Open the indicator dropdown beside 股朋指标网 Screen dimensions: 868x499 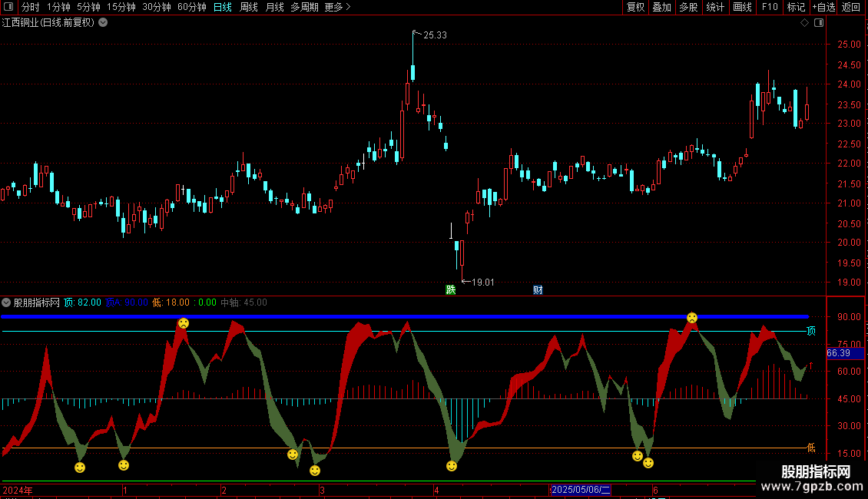click(x=6, y=302)
